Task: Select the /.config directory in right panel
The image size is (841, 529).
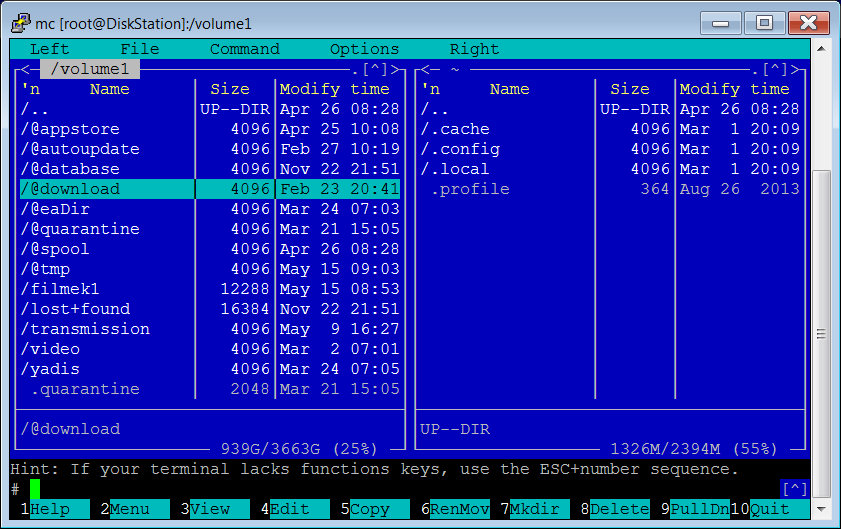Action: click(610, 149)
